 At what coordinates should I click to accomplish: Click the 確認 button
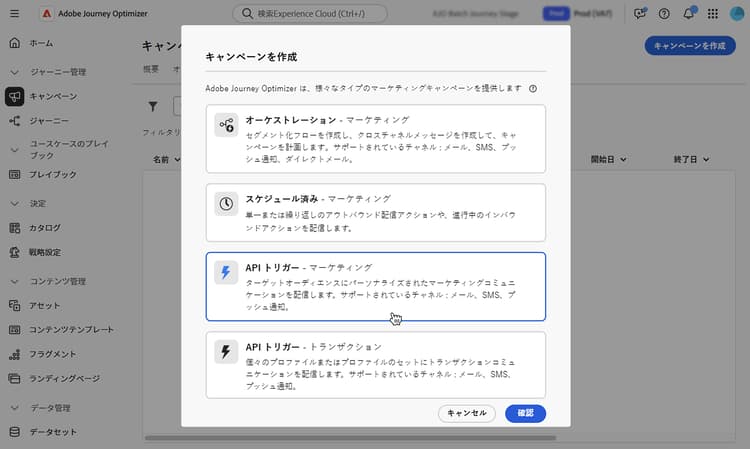[525, 413]
